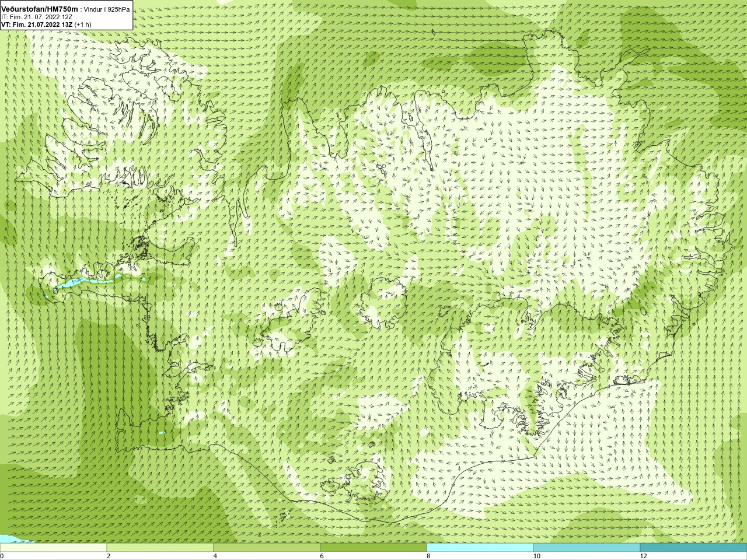Viewport: 747px width, 560px height.
Task: Click the legend tick label '6'
Action: pyautogui.click(x=322, y=556)
